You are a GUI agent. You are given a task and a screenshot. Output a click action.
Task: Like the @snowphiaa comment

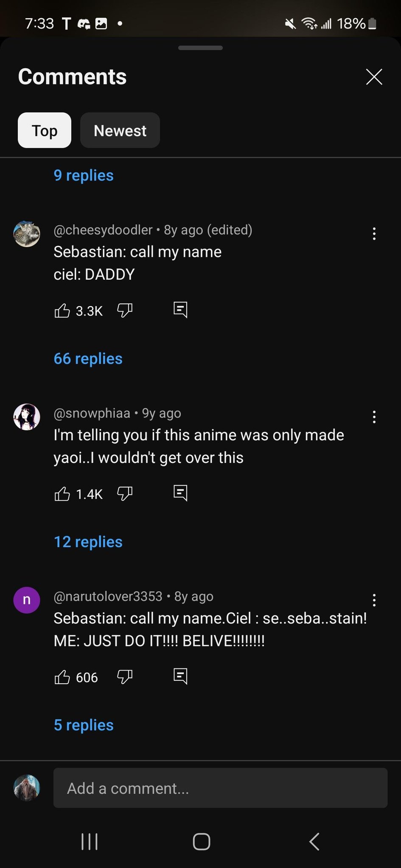pyautogui.click(x=62, y=494)
